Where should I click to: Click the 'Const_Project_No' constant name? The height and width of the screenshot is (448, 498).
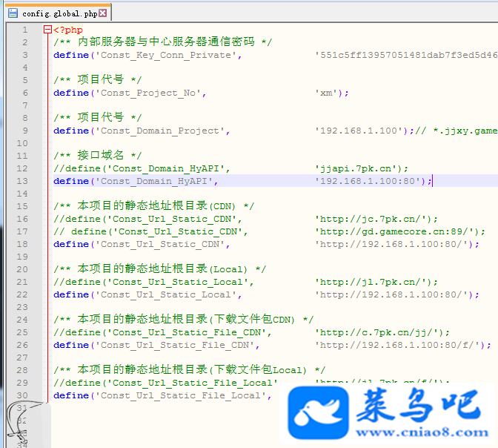click(148, 93)
